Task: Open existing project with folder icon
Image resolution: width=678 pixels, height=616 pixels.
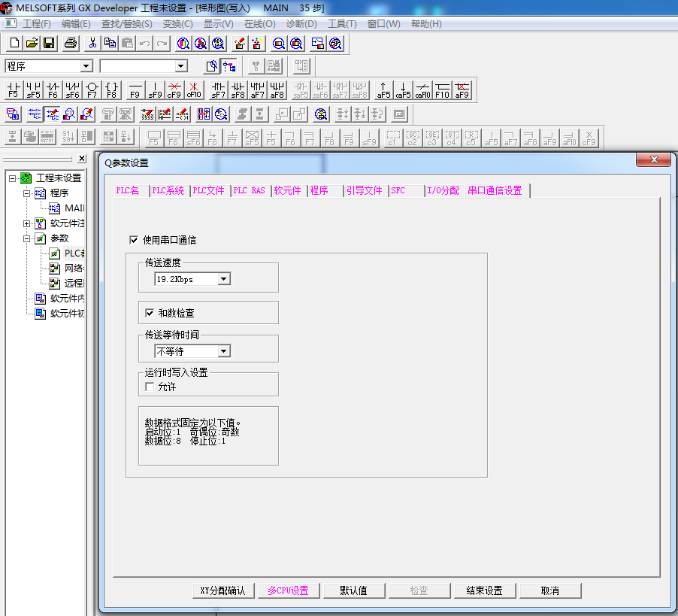Action: [32, 44]
